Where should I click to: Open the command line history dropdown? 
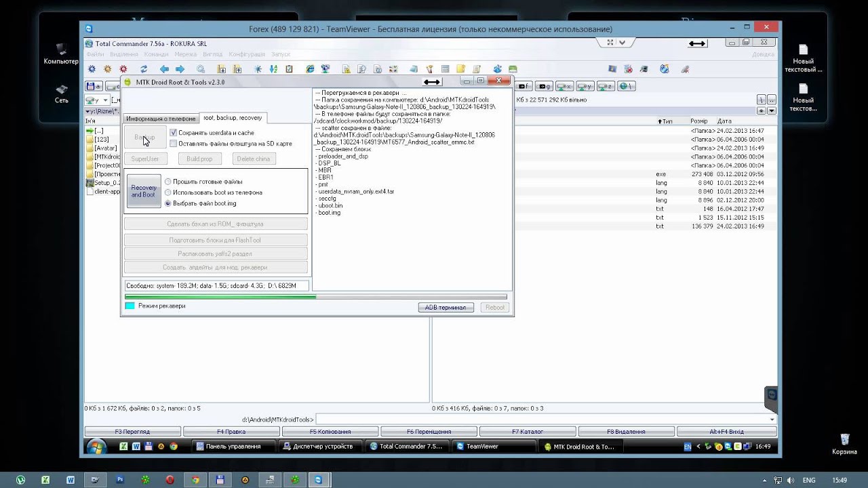(x=771, y=420)
